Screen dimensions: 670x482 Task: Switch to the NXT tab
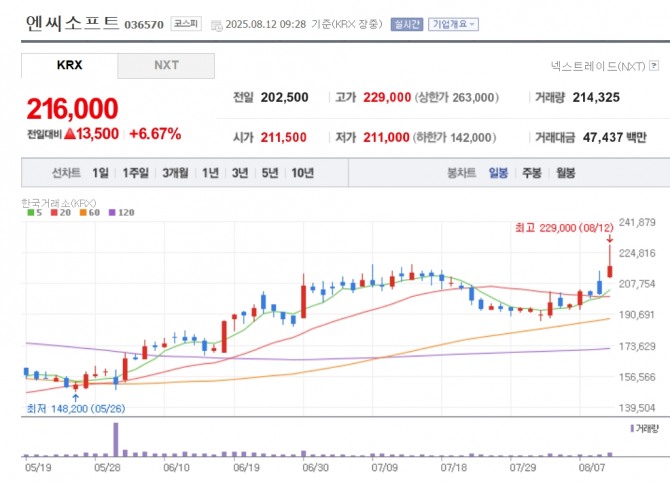166,65
